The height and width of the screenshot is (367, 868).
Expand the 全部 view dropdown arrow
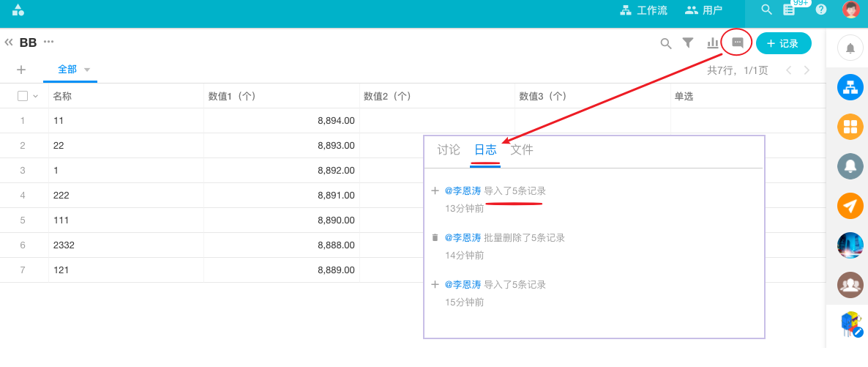coord(87,70)
